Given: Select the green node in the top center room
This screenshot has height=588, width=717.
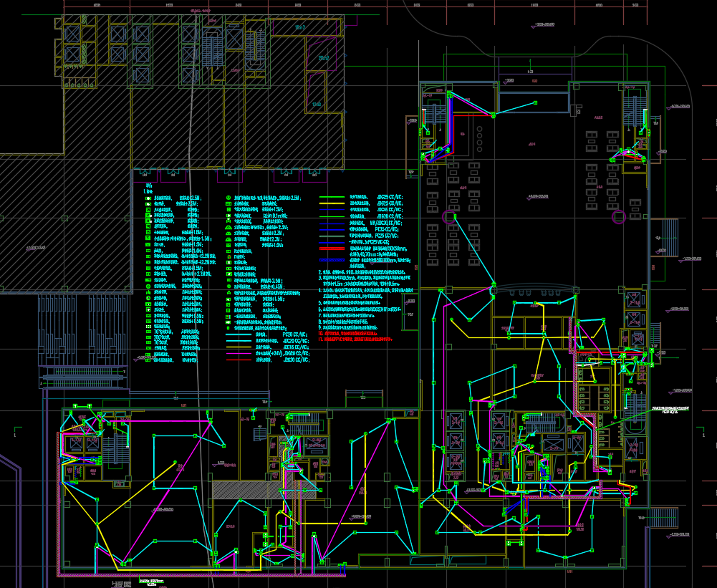Looking at the screenshot, I should 534,103.
